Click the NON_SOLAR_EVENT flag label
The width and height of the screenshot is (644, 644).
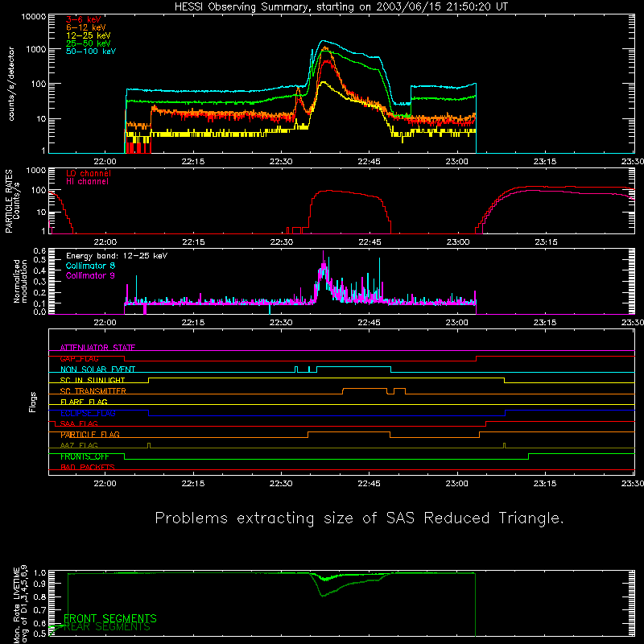pos(97,369)
